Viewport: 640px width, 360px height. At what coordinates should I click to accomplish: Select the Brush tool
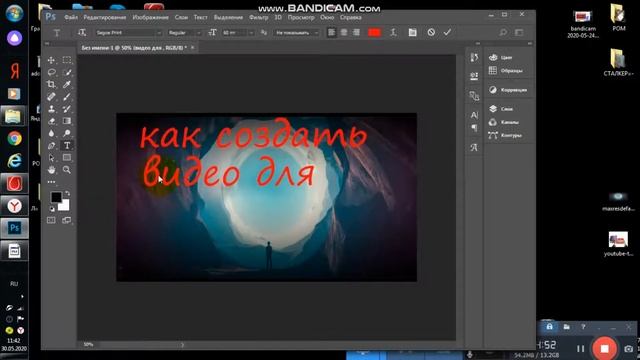click(x=67, y=97)
